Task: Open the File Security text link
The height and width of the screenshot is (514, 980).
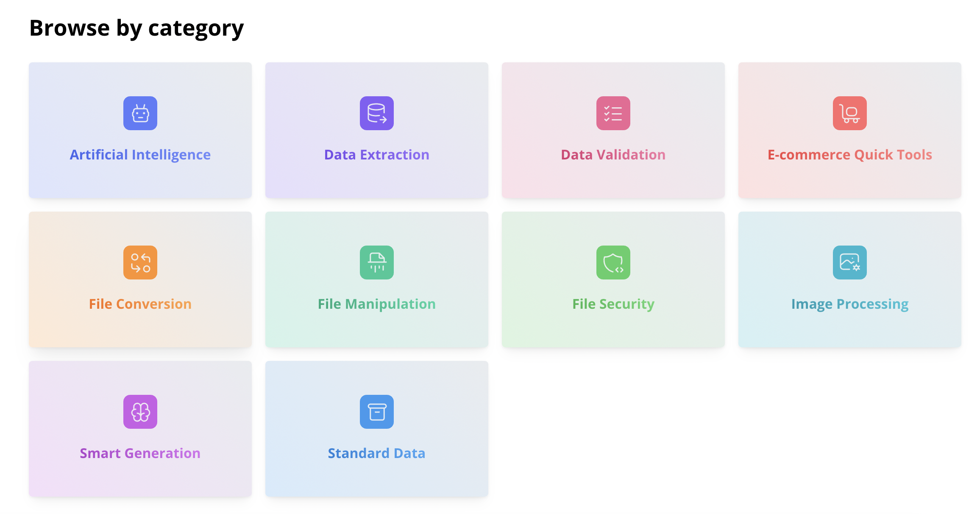Action: pyautogui.click(x=613, y=304)
